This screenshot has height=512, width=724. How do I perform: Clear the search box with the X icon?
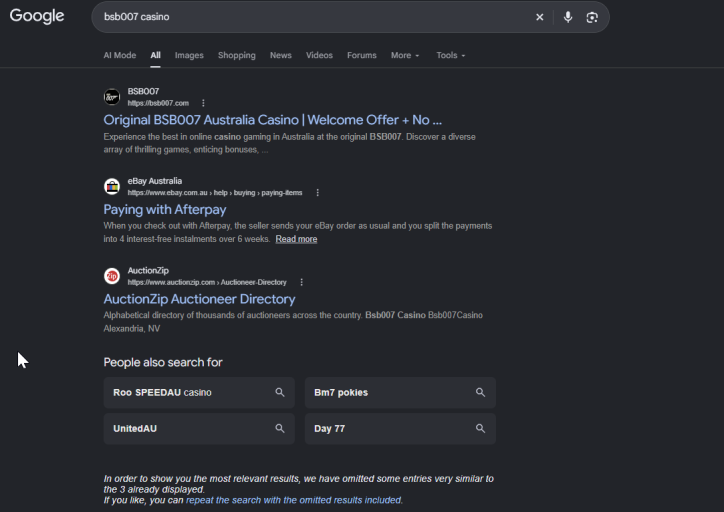(539, 17)
